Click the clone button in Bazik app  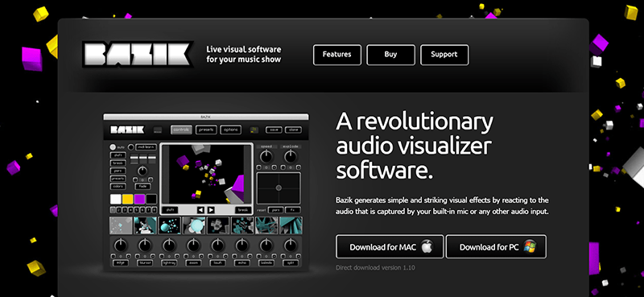click(x=293, y=130)
